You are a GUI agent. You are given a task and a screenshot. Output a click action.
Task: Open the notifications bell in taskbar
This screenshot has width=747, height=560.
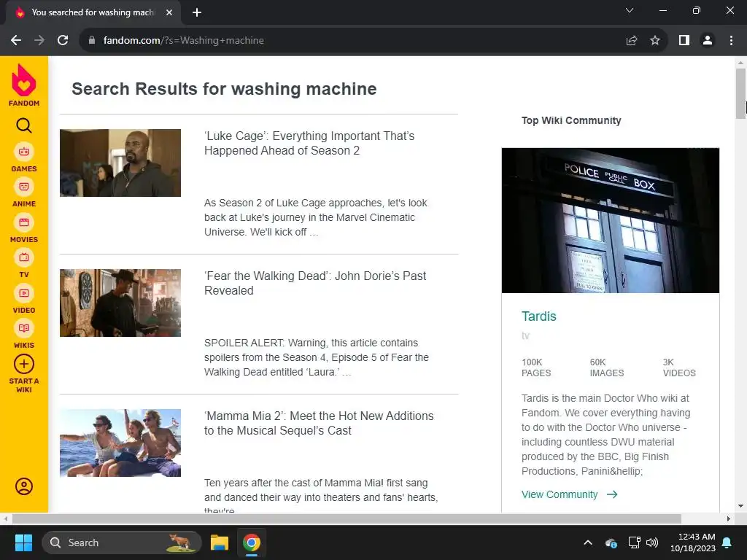[727, 542]
